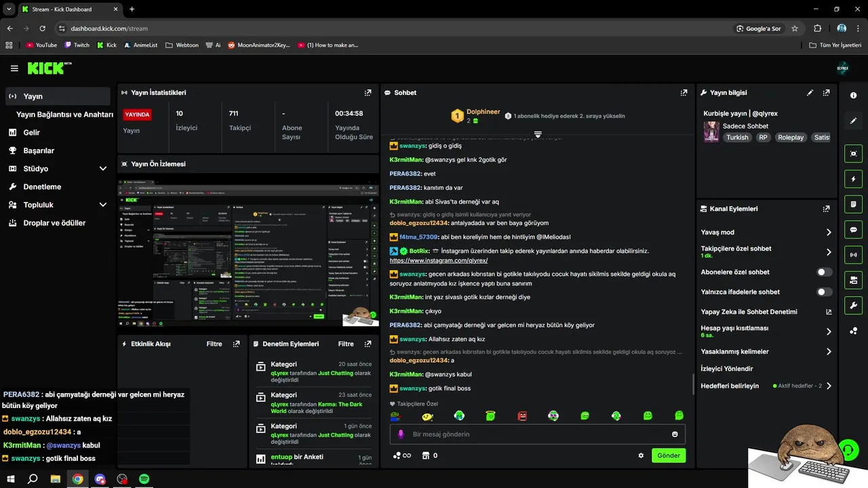Toggle the stream preview panel icon in right rail
868x488 pixels.
click(853, 154)
